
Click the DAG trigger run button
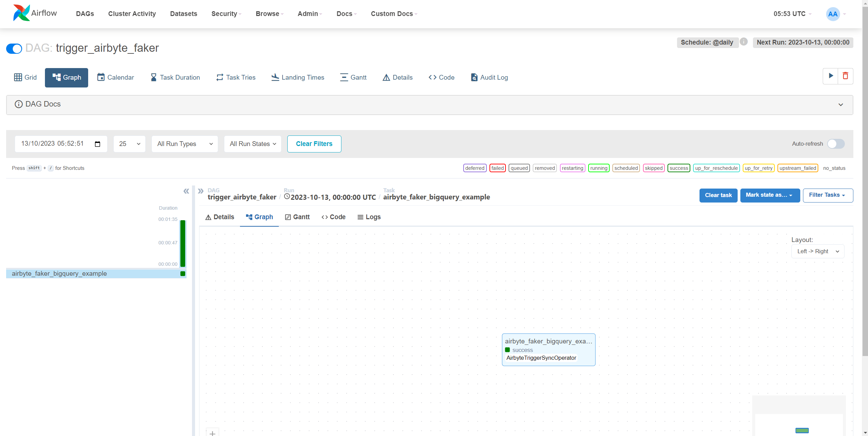[830, 76]
